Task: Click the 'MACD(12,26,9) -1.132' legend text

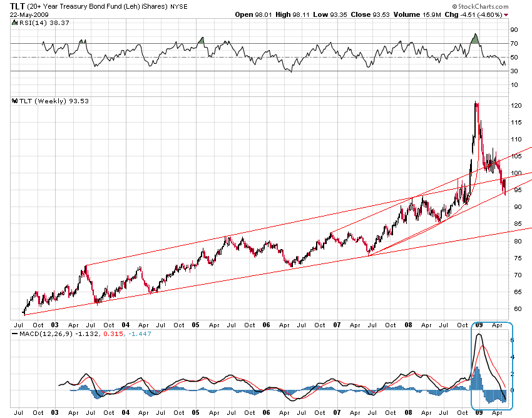Action: click(59, 334)
